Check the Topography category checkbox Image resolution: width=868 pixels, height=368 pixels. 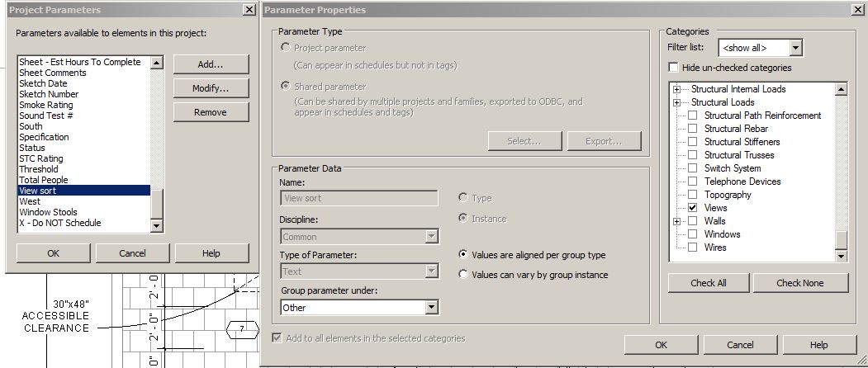click(x=692, y=195)
